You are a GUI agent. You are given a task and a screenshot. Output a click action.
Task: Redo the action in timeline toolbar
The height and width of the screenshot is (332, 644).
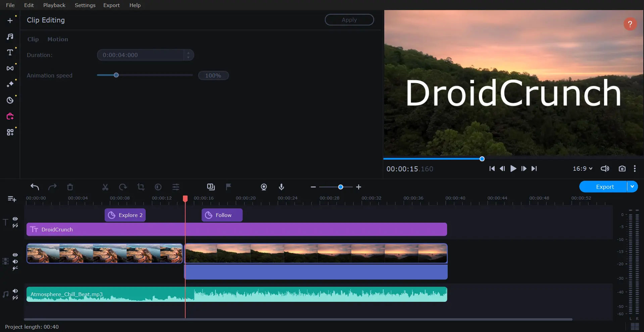52,187
